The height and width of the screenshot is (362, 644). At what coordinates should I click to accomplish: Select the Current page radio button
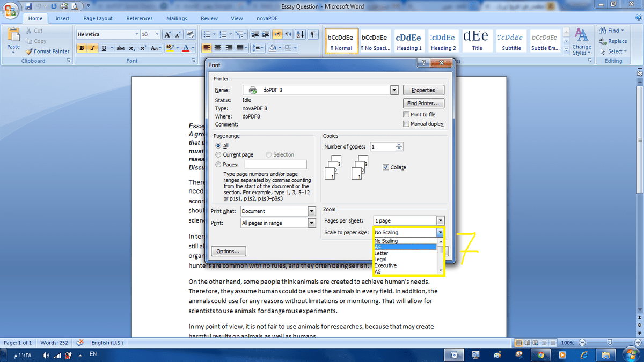(218, 155)
